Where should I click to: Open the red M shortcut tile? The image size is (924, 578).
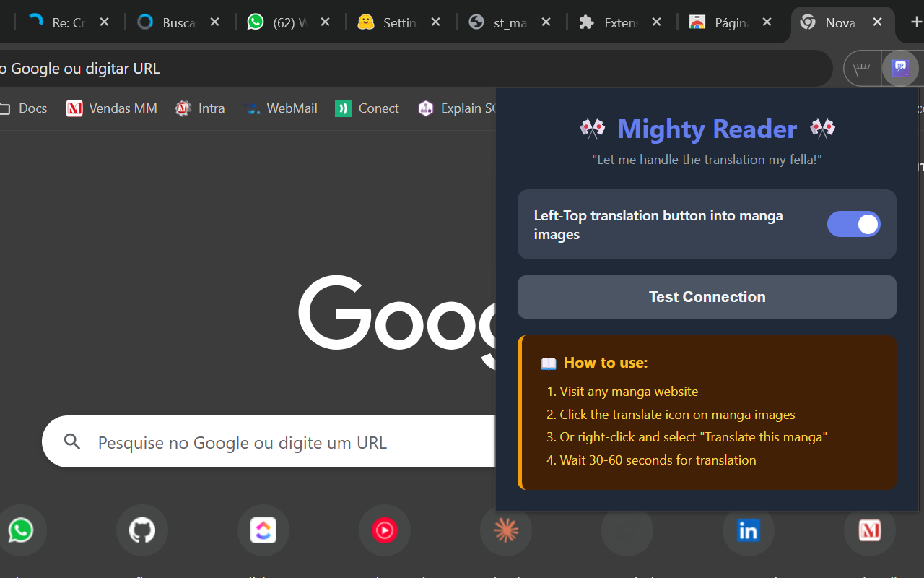tap(870, 530)
